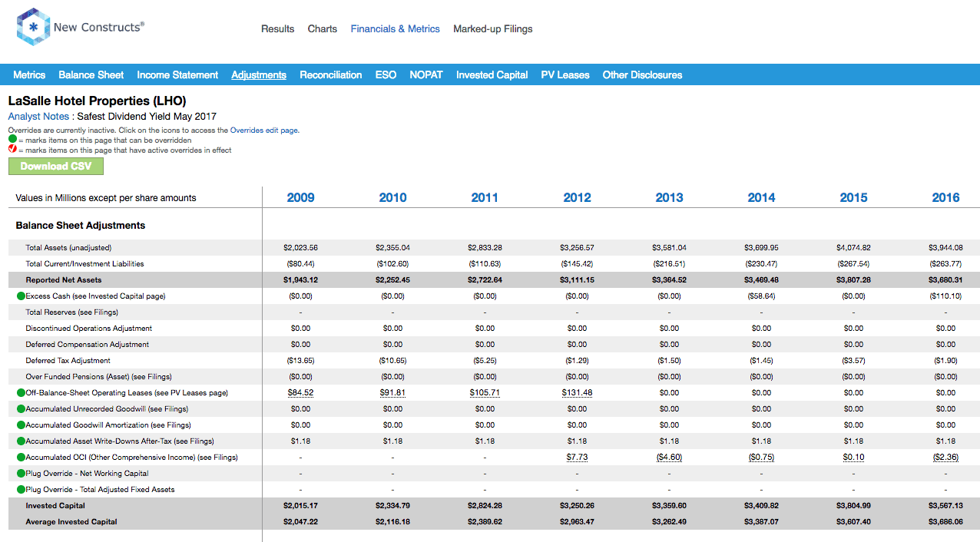The height and width of the screenshot is (542, 980).
Task: Click the Total Reserves (see Filings) row label
Action: [x=72, y=312]
